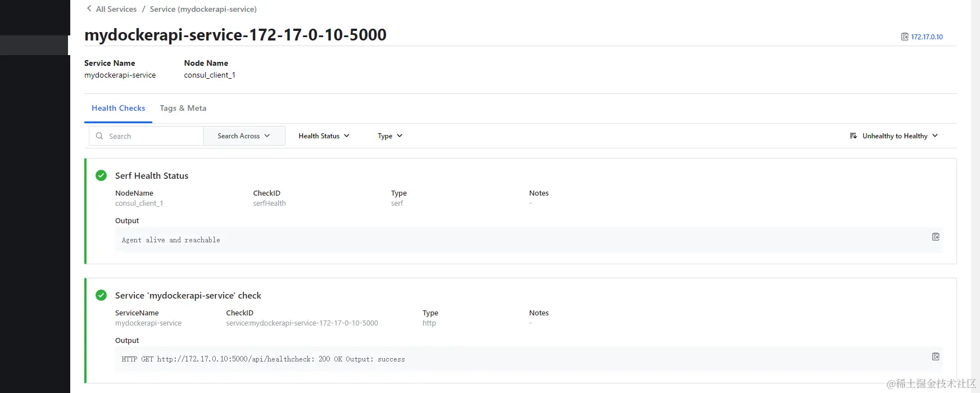
Task: Open Unhealthy to Healthy sort dropdown
Action: [x=894, y=136]
